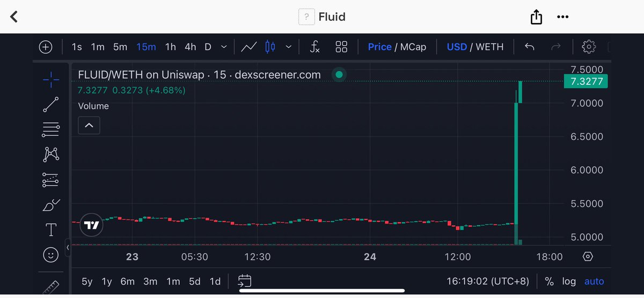
Task: Switch to the 5m timeframe
Action: (120, 47)
